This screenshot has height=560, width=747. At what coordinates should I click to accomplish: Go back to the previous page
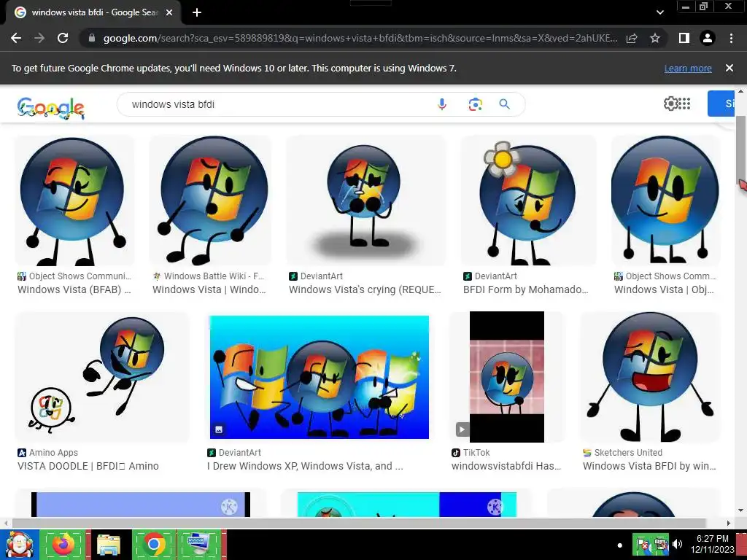tap(16, 38)
